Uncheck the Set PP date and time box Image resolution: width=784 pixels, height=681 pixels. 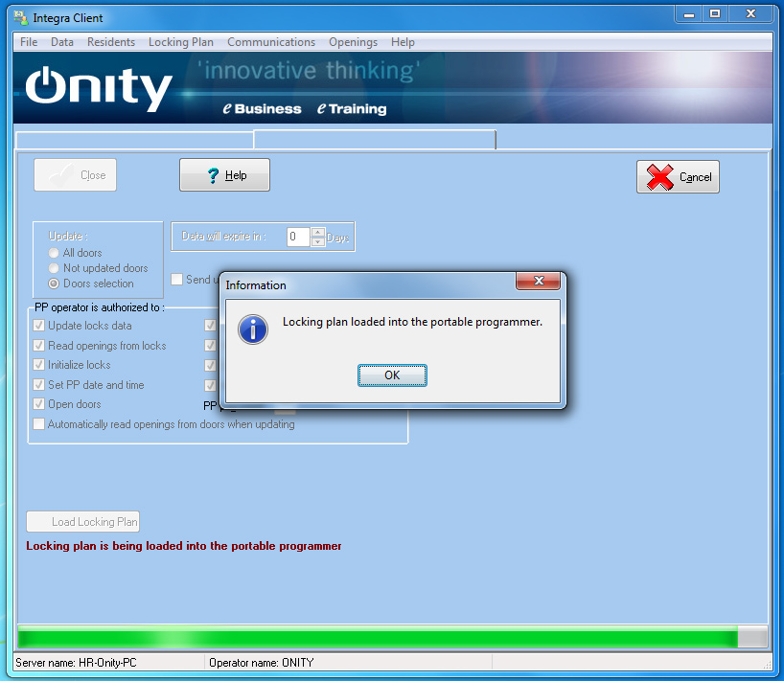39,385
